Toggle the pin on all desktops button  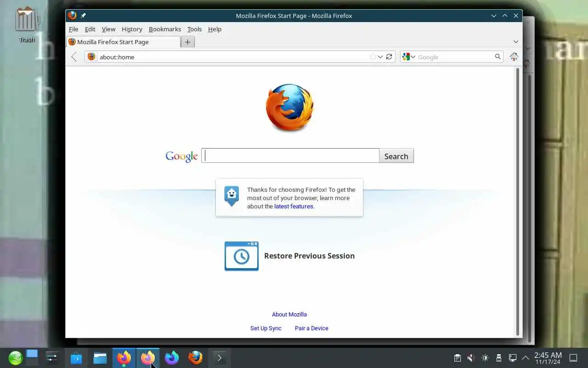coord(83,16)
